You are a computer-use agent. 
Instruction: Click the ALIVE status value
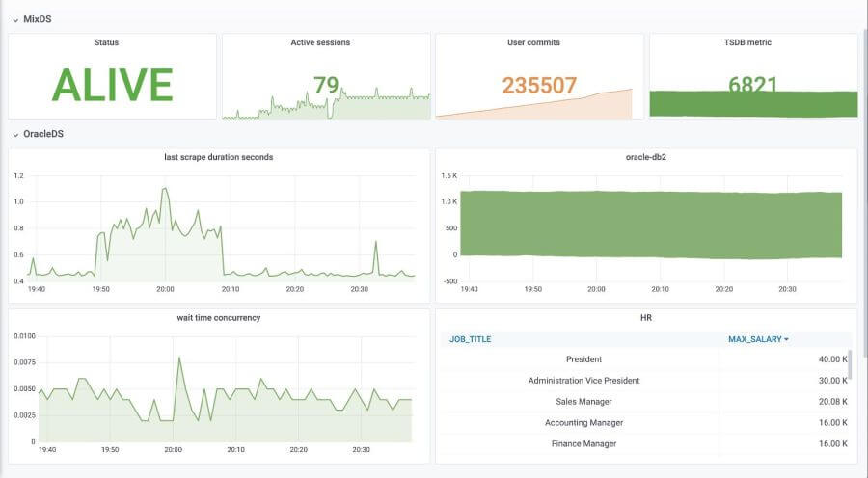[x=113, y=85]
